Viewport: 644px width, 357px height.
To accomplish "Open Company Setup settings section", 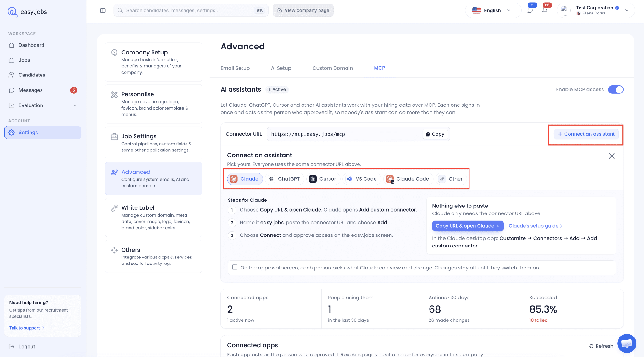I will (153, 62).
